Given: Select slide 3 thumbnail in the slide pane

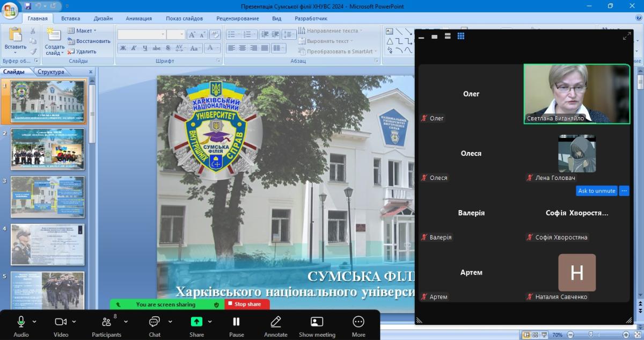Looking at the screenshot, I should tap(48, 197).
